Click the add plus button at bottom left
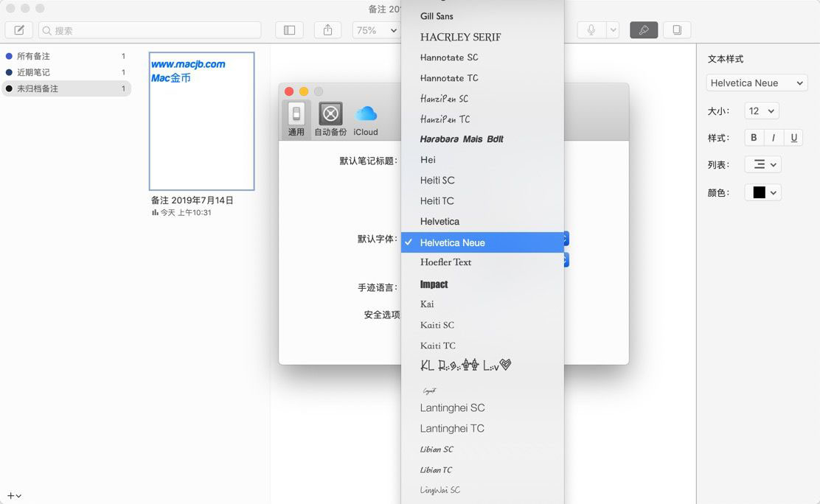Screen dimensions: 820x504 (13, 496)
